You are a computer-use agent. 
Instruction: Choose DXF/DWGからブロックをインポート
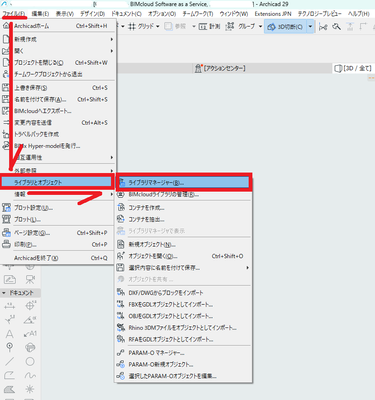coord(183,293)
